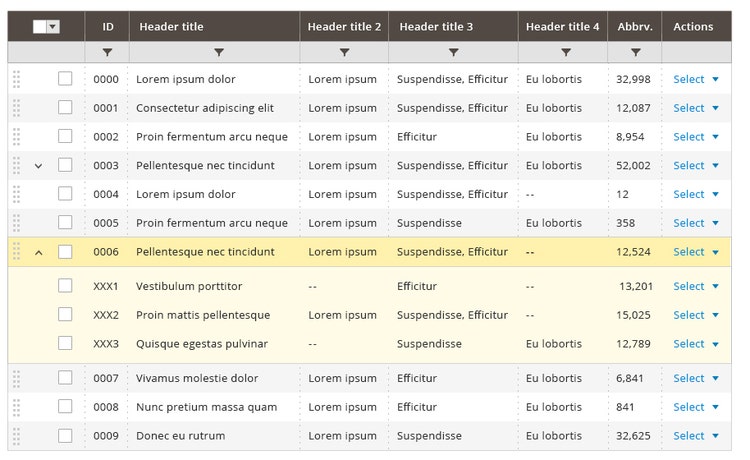Image resolution: width=750 pixels, height=460 pixels.
Task: Click filter icon under Header title 4
Action: click(x=565, y=52)
